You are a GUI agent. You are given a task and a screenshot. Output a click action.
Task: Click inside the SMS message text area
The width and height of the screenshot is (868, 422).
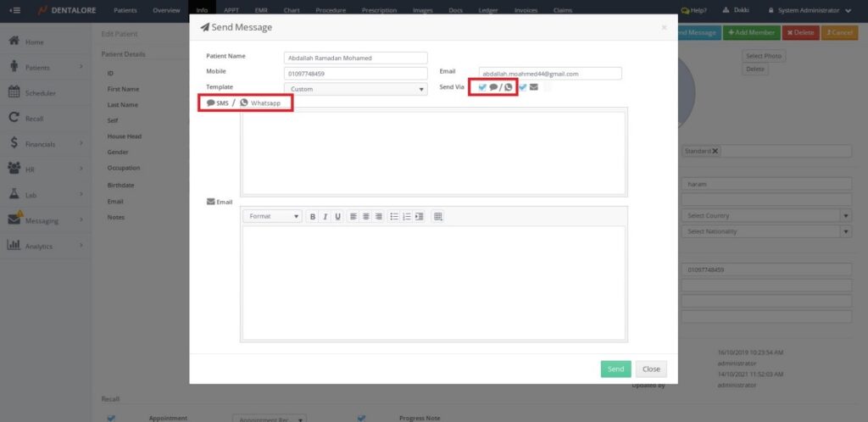433,153
